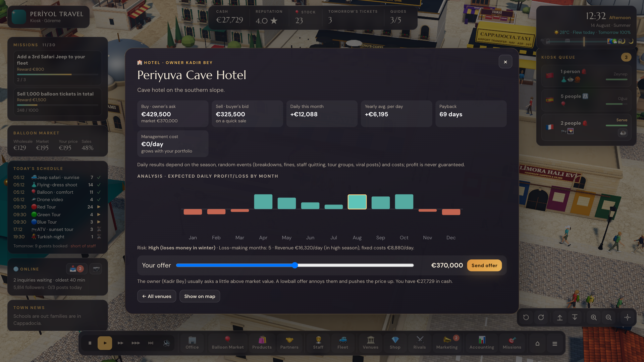Close the Periyuva Cave Hotel dialog
This screenshot has width=644, height=362.
(x=505, y=62)
